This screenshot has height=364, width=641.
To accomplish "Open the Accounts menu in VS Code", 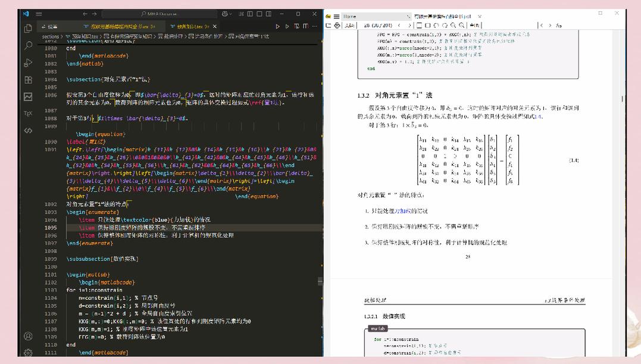I will pos(28,336).
